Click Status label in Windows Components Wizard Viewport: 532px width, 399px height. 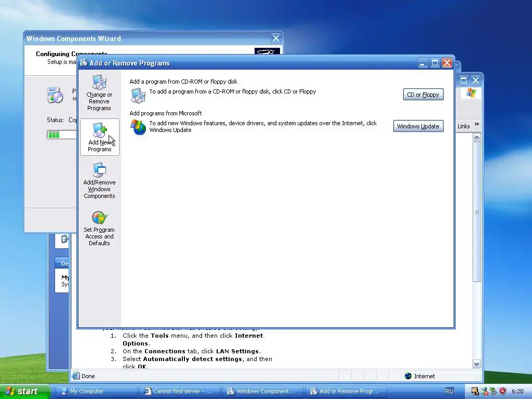(55, 120)
